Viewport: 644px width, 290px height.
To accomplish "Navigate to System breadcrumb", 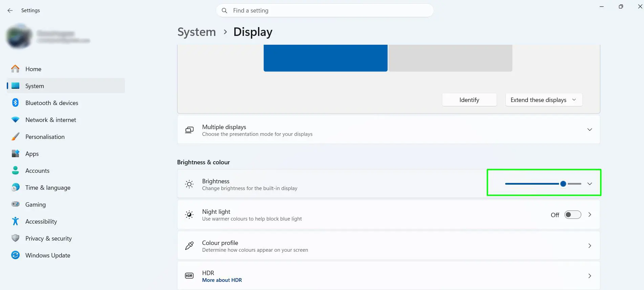I will pyautogui.click(x=196, y=32).
